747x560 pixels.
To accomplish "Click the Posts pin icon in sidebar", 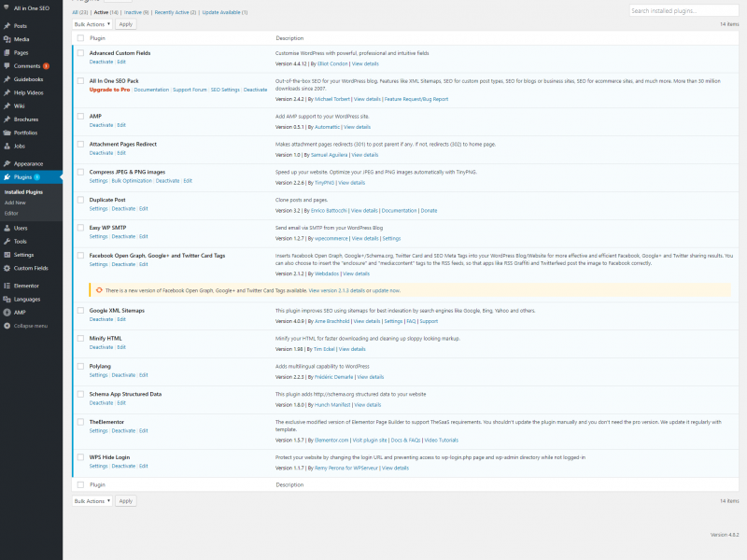I will pyautogui.click(x=7, y=26).
